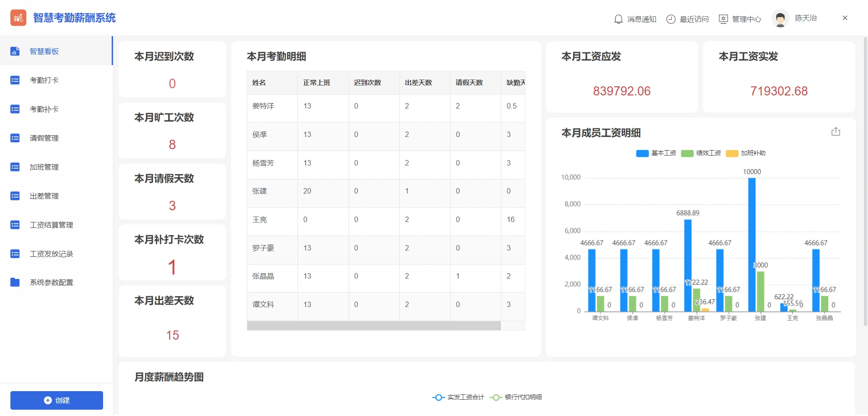The image size is (868, 416).
Task: Click the 839792.06 payable salary value
Action: [x=622, y=91]
